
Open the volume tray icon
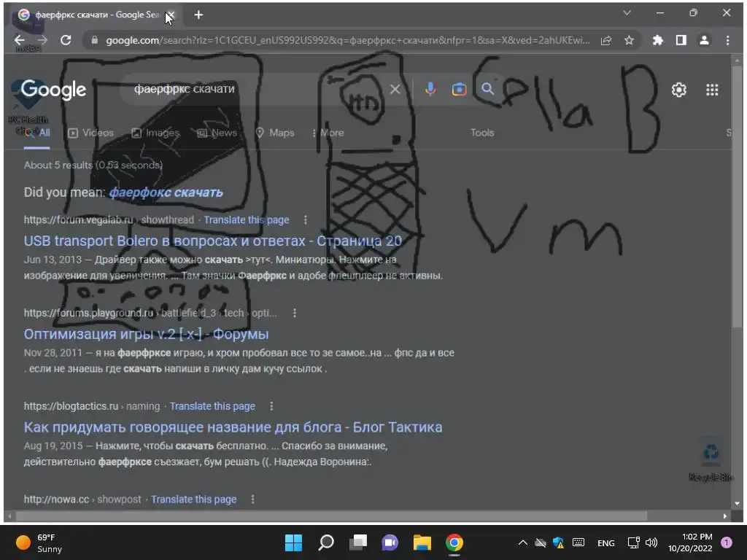[651, 542]
